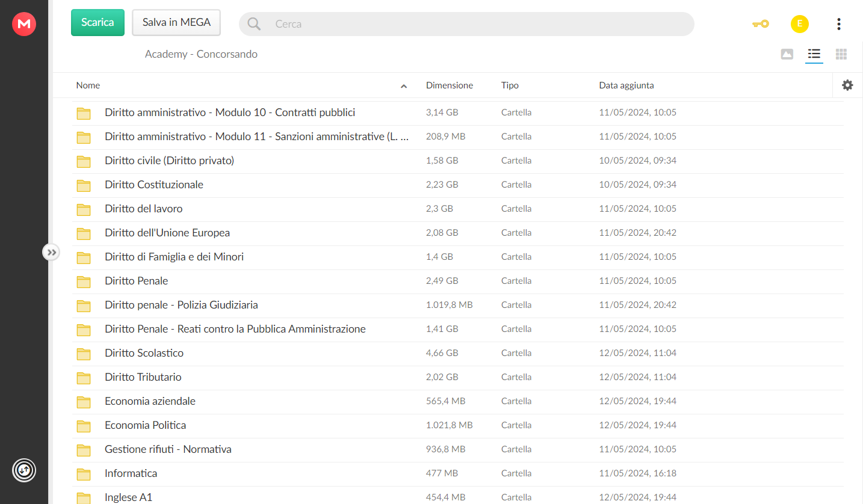Click the Salva in MEGA button
Screen dimensions: 863x504
click(176, 22)
